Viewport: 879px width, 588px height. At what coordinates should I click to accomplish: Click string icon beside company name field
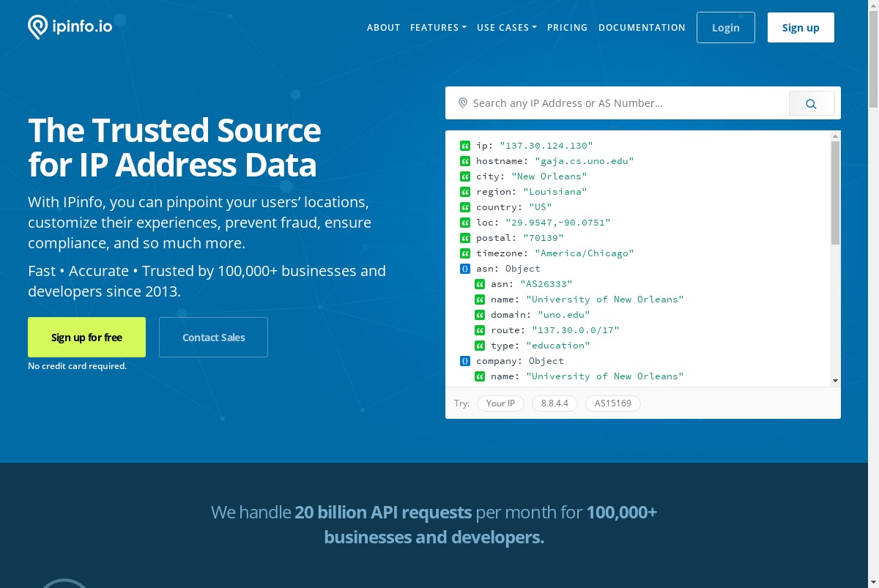tap(480, 376)
